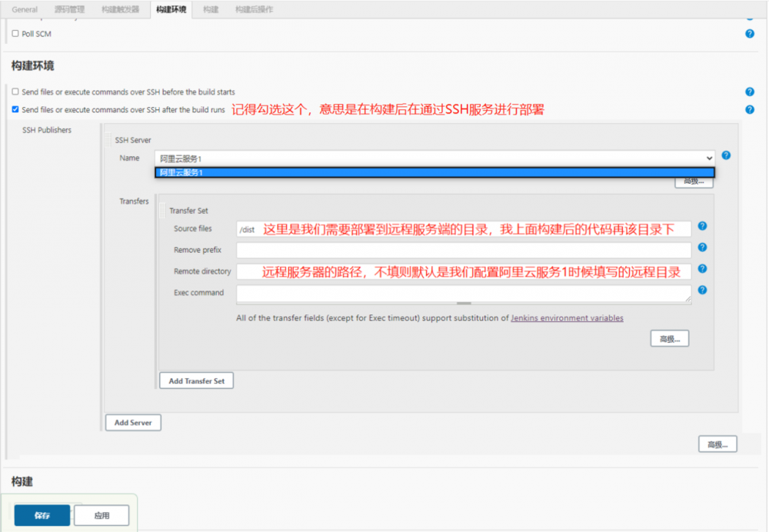Viewport: 769px width, 532px height.
Task: Open help for SSH after build runs
Action: (749, 109)
